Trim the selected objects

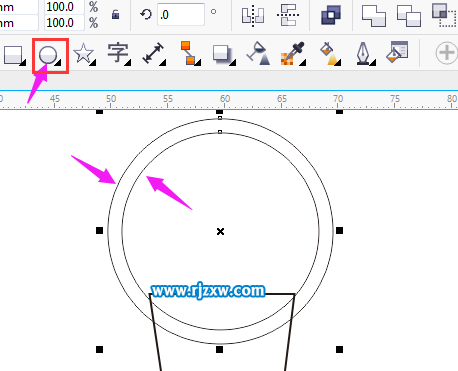coord(409,15)
